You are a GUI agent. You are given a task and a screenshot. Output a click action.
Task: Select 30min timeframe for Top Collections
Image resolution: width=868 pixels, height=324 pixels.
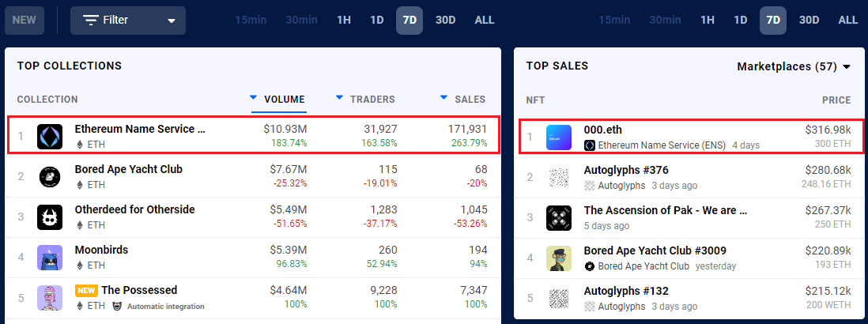[302, 21]
